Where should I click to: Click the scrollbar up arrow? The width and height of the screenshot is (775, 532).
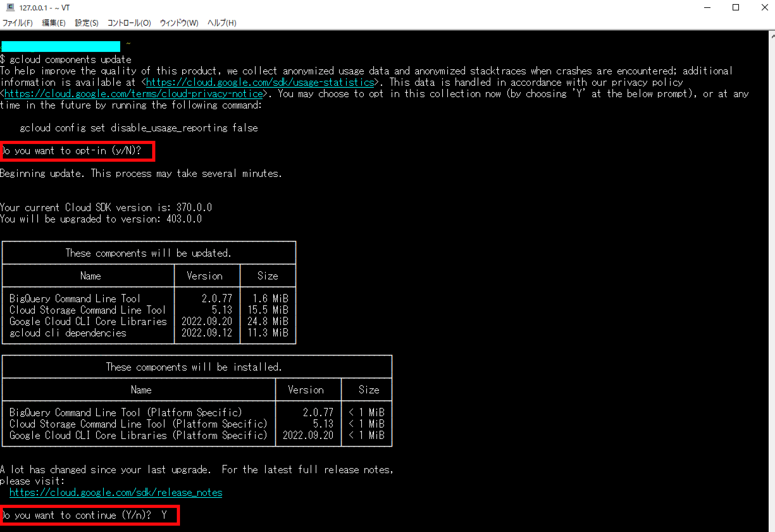pos(772,35)
